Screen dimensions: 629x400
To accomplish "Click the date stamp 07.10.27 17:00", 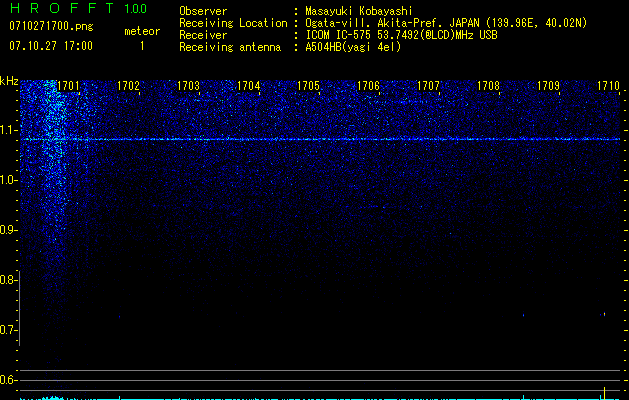I will pyautogui.click(x=51, y=46).
